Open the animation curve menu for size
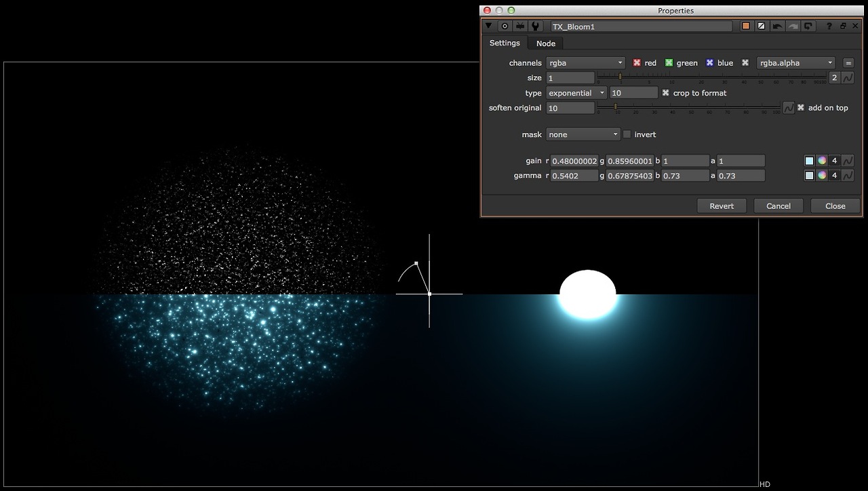The image size is (868, 491). pos(848,78)
